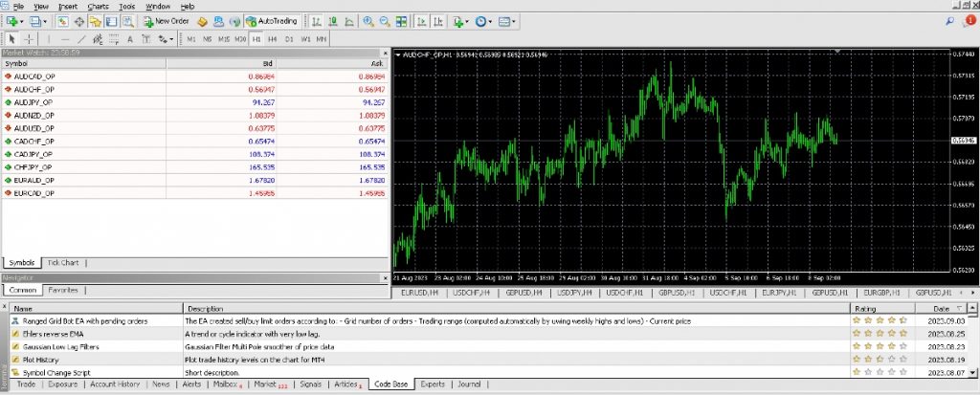The height and width of the screenshot is (395, 980).
Task: Click the blue person cloud icon
Action: pos(219,21)
